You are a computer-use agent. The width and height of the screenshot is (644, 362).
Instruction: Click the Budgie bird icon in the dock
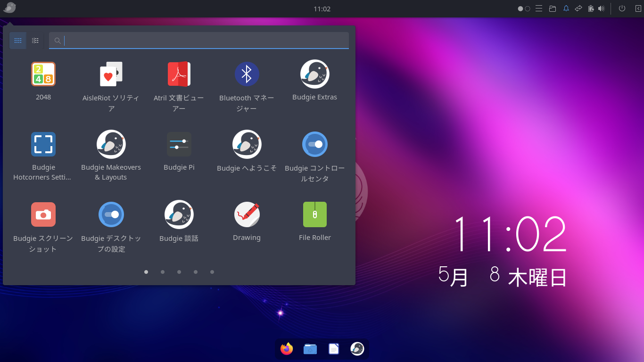coord(357,349)
